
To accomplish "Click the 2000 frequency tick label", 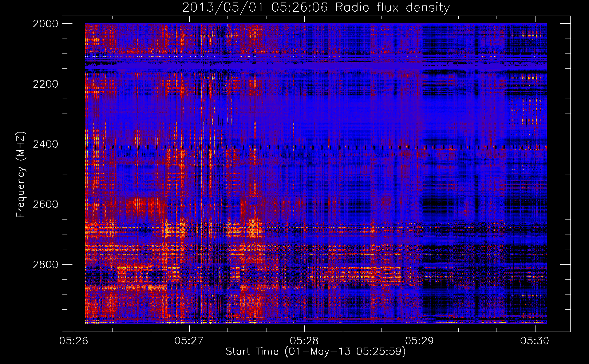I will (46, 24).
